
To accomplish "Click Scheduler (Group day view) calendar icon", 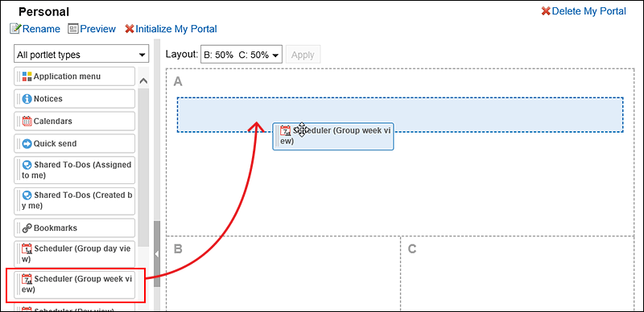I will tap(27, 248).
